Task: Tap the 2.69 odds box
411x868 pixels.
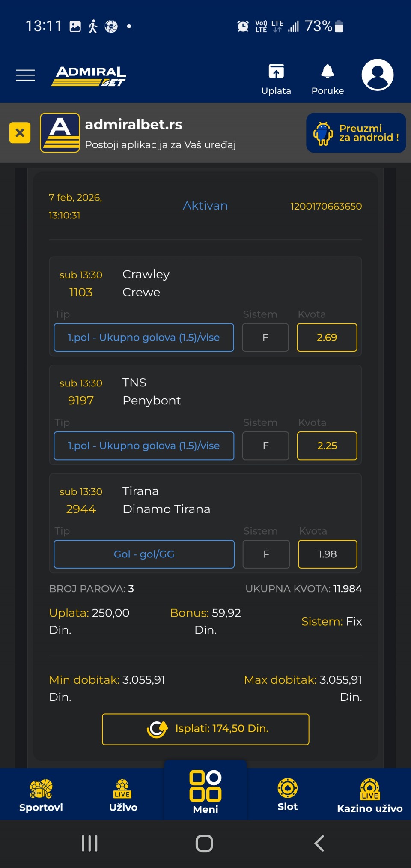Action: (327, 338)
